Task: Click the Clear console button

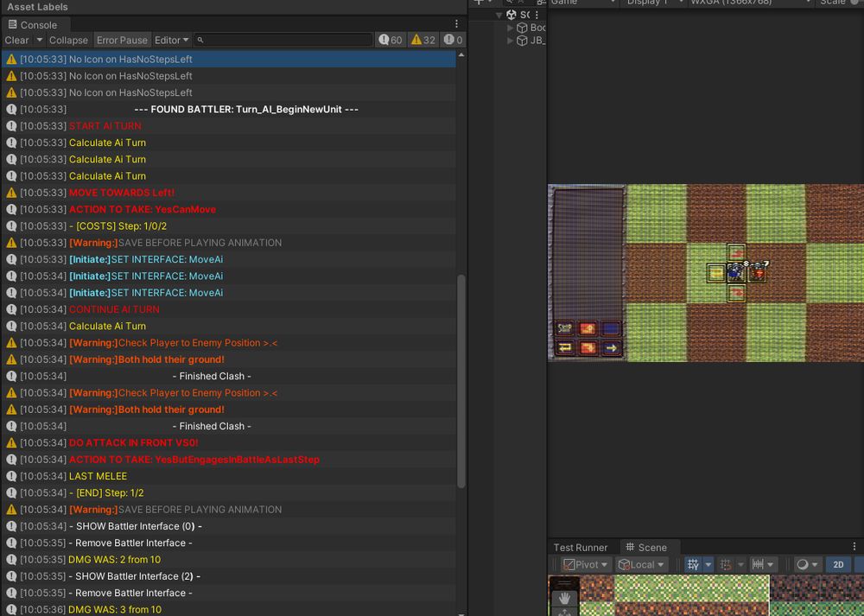Action: (16, 40)
